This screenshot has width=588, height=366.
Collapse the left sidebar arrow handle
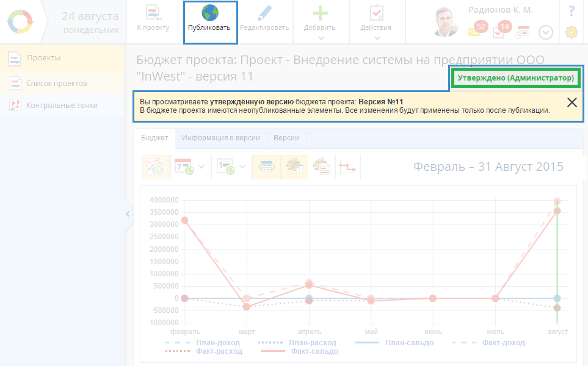(128, 214)
